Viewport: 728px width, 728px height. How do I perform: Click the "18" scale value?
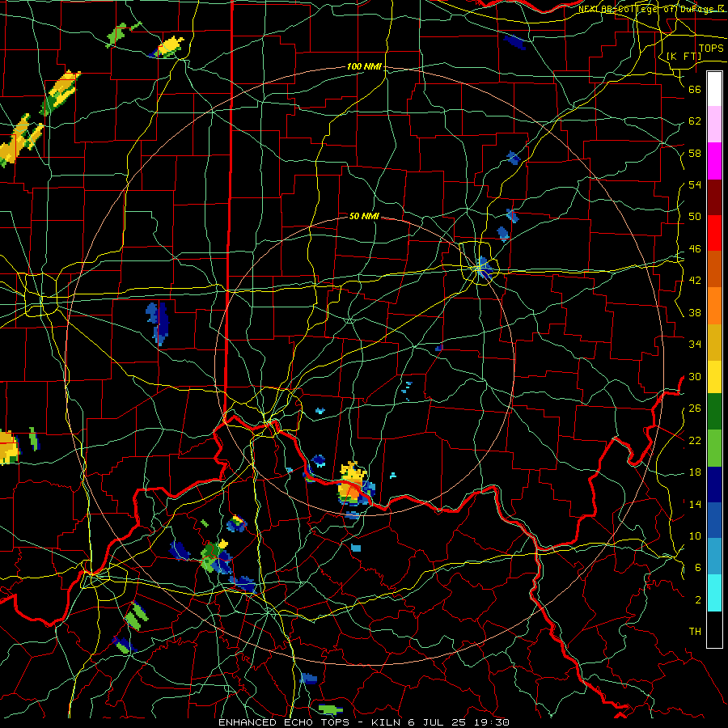pyautogui.click(x=695, y=472)
